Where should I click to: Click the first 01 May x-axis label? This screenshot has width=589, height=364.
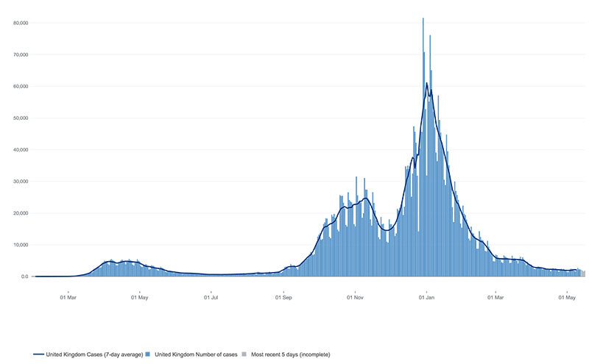click(139, 298)
